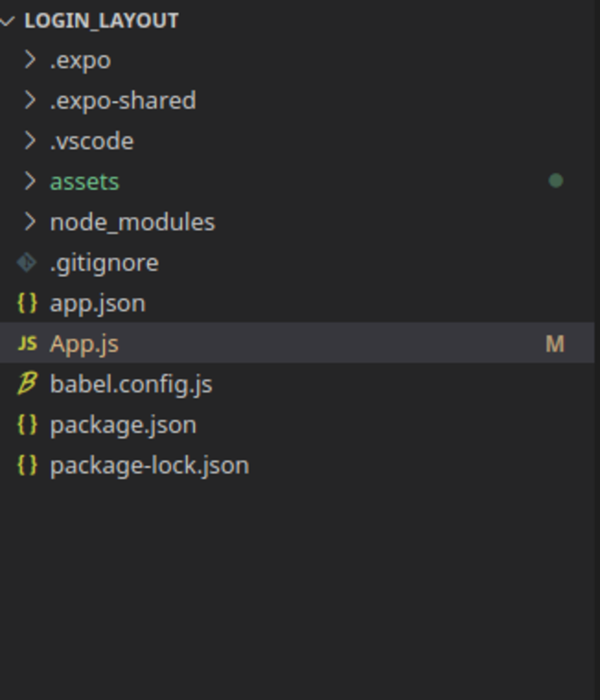Click the braces icon beside package-lock.json
Screen dimensions: 600x700
point(27,465)
